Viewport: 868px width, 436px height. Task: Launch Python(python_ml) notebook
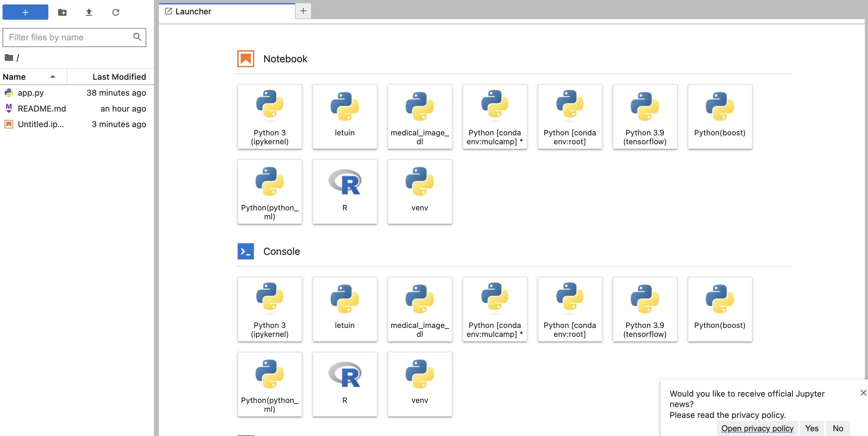[x=270, y=192]
